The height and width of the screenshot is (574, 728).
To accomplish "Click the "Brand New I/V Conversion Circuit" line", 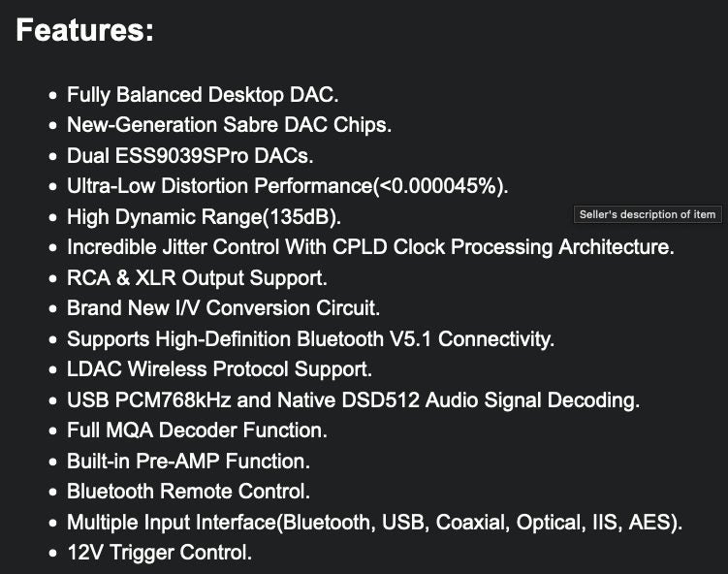I will tap(223, 308).
